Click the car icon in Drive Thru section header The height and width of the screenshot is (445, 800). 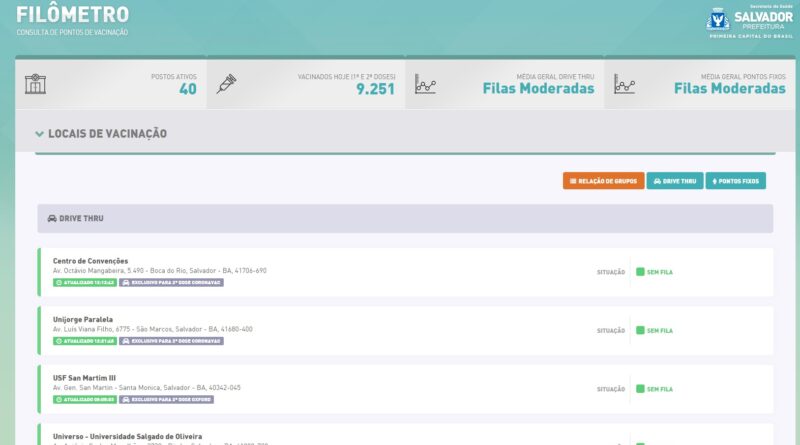pos(52,218)
